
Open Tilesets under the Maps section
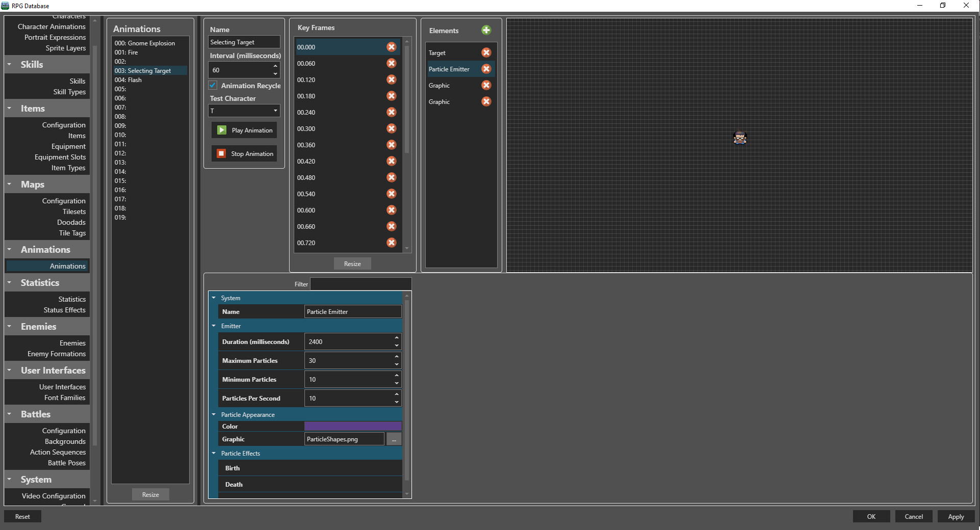(73, 211)
